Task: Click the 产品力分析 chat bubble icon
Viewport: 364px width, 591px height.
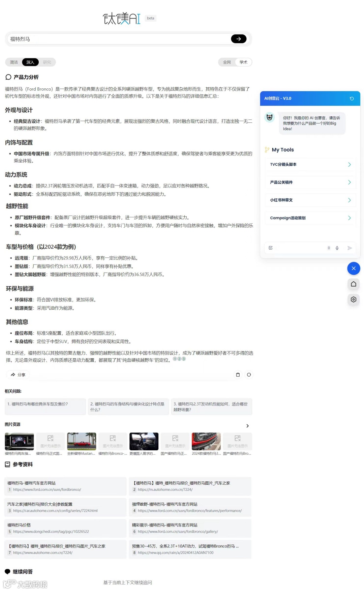Action: (8, 77)
